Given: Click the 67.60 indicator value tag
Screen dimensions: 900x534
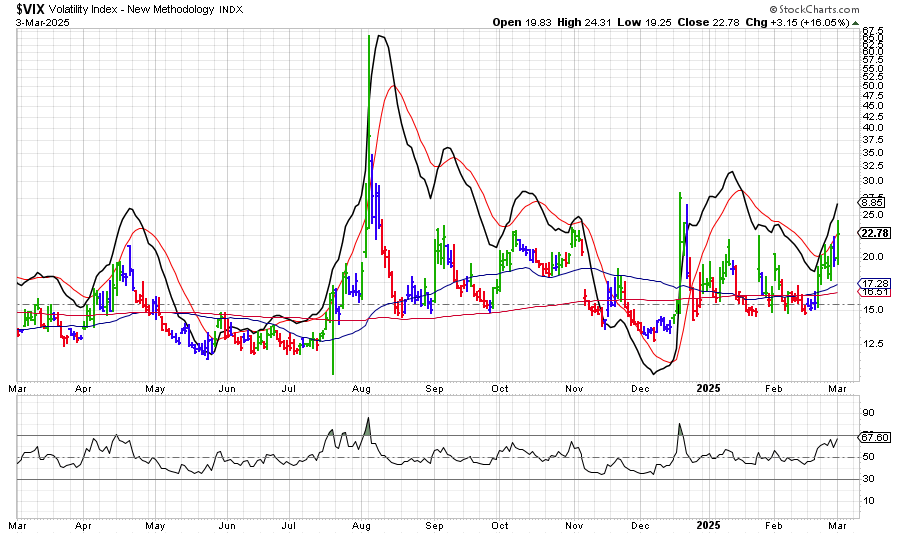Looking at the screenshot, I should point(875,437).
